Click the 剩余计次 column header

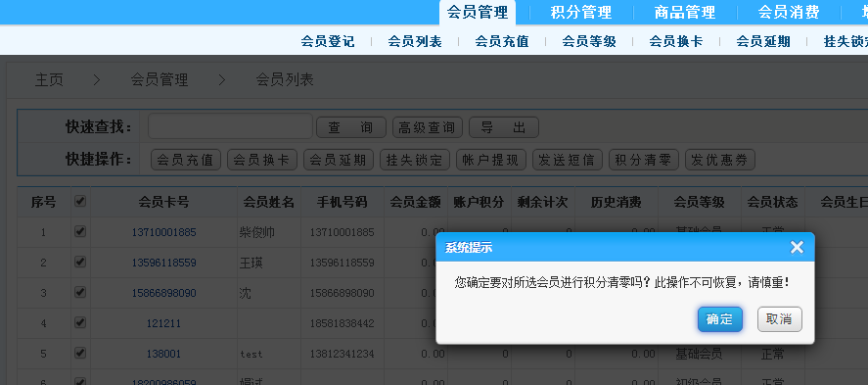(542, 202)
